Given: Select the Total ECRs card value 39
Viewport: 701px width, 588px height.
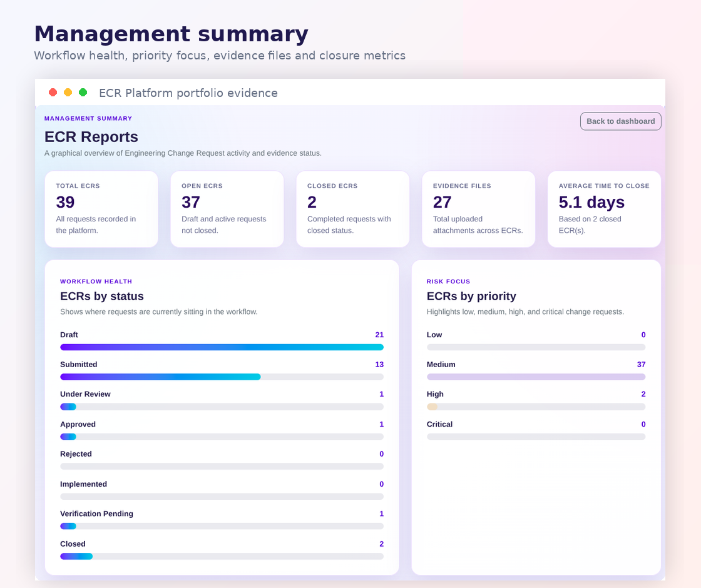Looking at the screenshot, I should click(x=65, y=203).
